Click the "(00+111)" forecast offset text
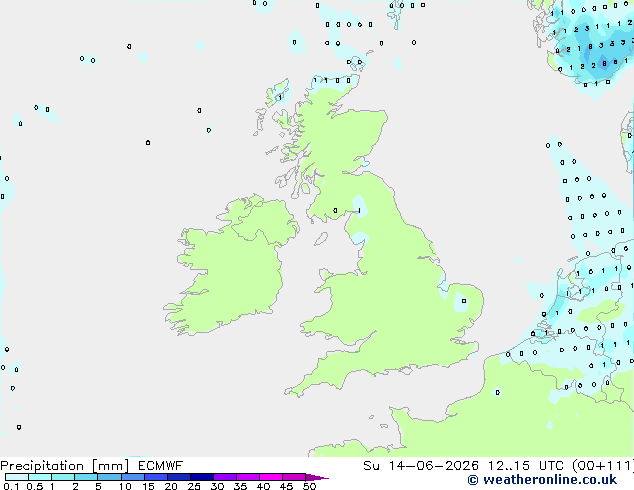The image size is (634, 490). click(603, 466)
